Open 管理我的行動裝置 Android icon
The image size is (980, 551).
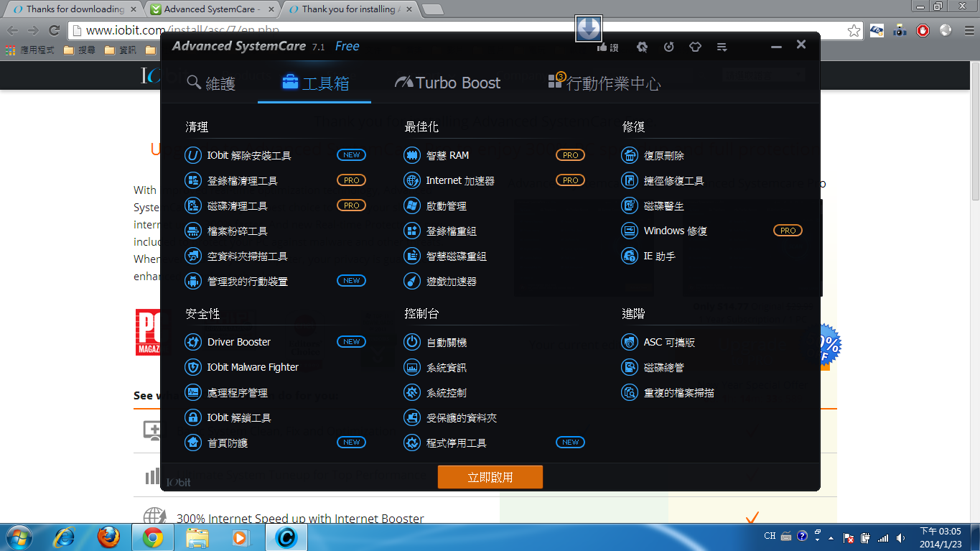[192, 281]
